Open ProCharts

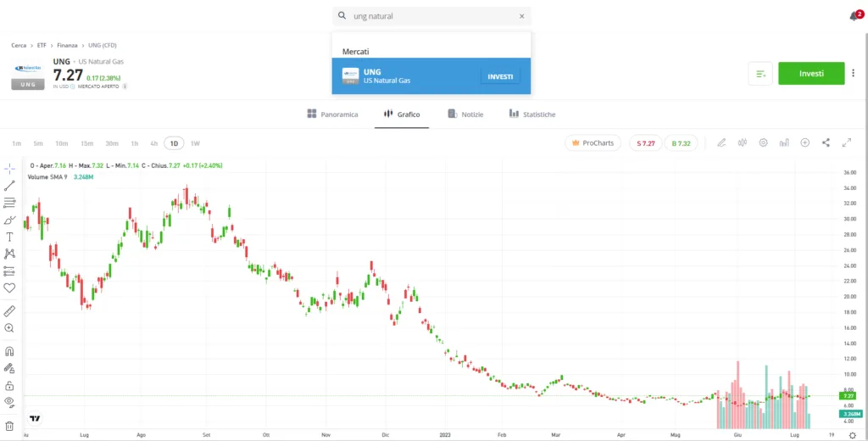click(593, 143)
